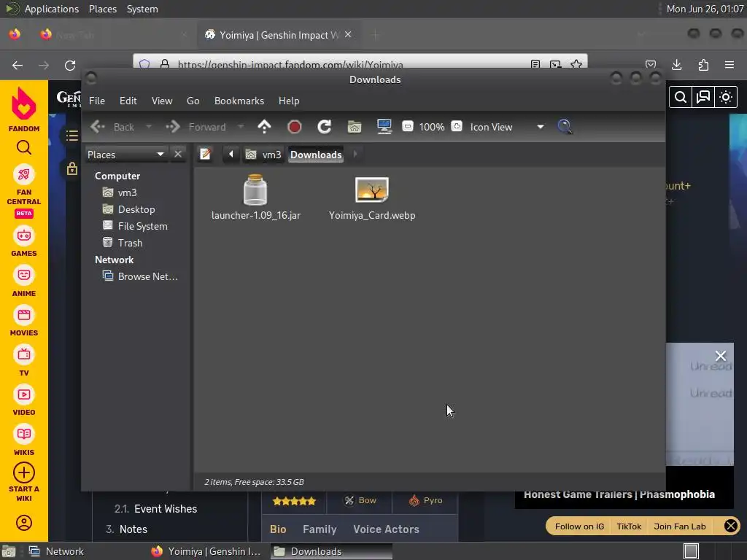
Task: Bookmark page with star icon
Action: [x=576, y=64]
